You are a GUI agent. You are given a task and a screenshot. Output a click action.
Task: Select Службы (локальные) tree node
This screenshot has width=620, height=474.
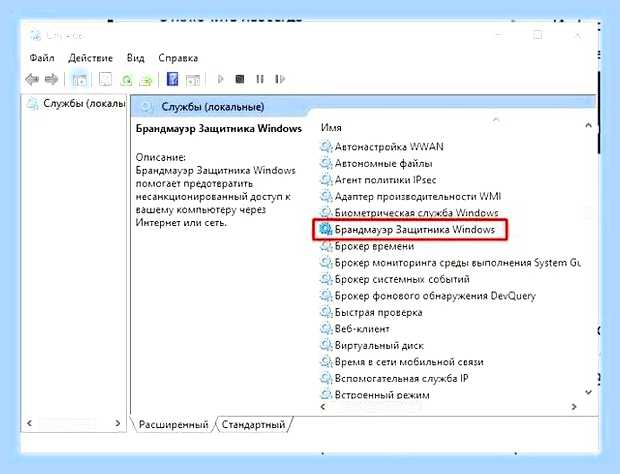tap(76, 104)
